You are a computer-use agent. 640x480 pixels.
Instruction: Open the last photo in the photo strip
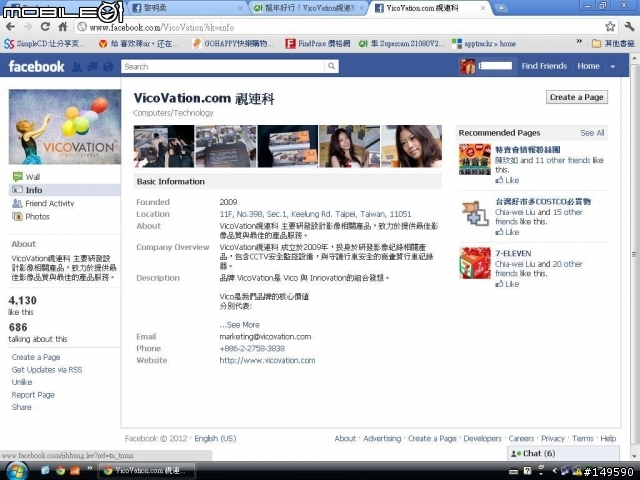pyautogui.click(x=411, y=146)
